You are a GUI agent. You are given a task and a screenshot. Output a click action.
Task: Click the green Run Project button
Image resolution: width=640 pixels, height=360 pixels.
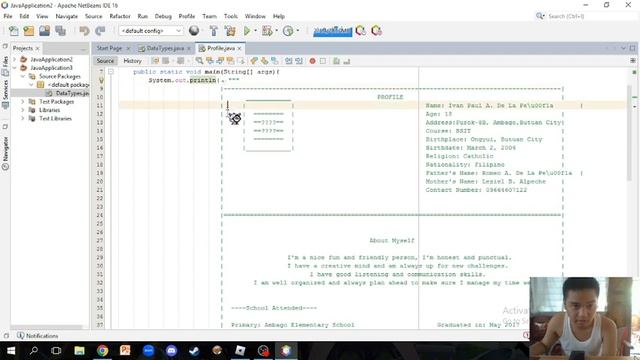[x=247, y=31]
